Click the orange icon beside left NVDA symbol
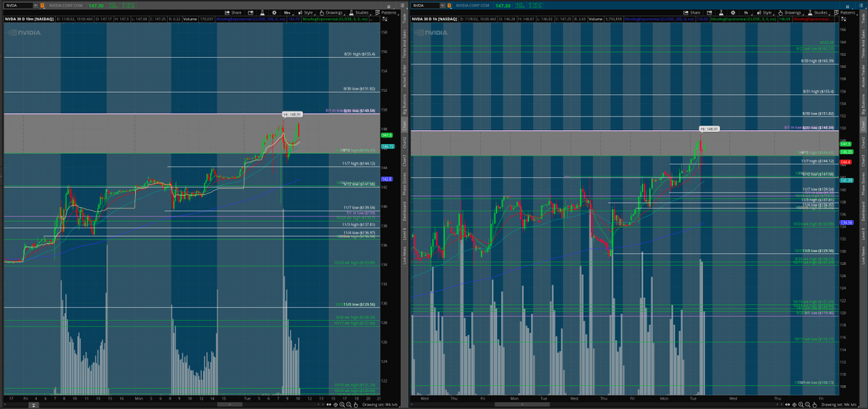868x409 pixels. [43, 6]
